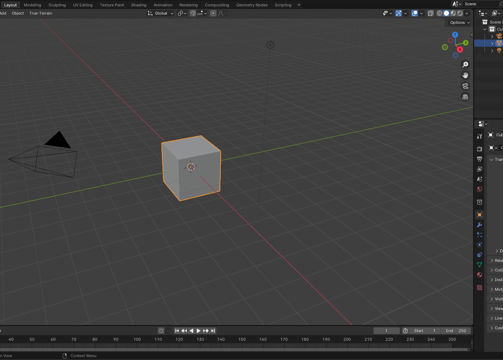Switch to the Shading workspace tab
The image size is (503, 360).
pos(139,5)
